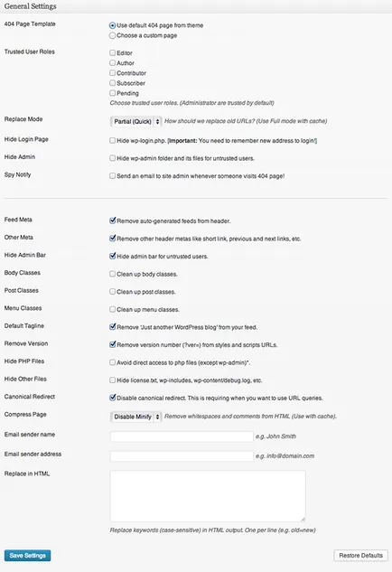Select 'Choose a custom page' radio option
The height and width of the screenshot is (572, 392).
pyautogui.click(x=112, y=36)
